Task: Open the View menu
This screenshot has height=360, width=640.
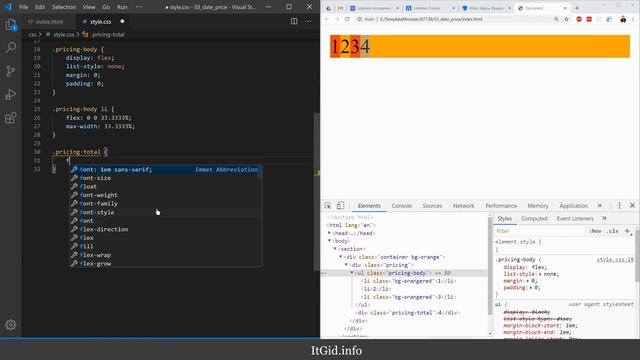Action: 89,7
